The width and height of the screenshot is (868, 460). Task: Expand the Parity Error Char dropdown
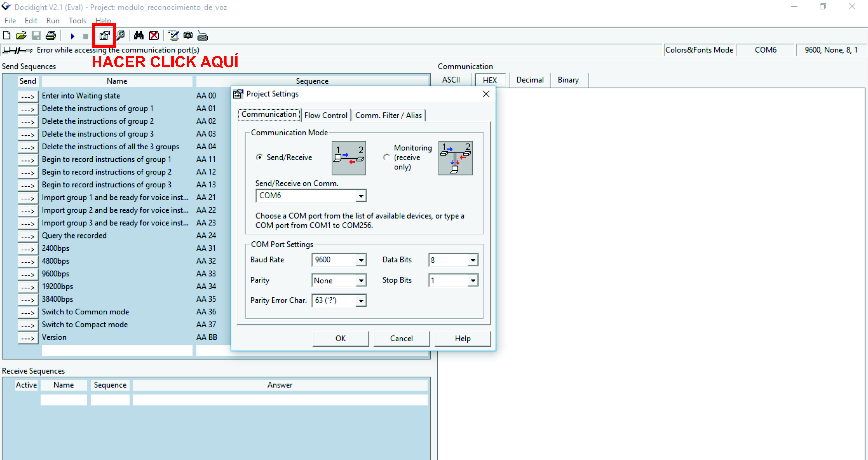(361, 301)
